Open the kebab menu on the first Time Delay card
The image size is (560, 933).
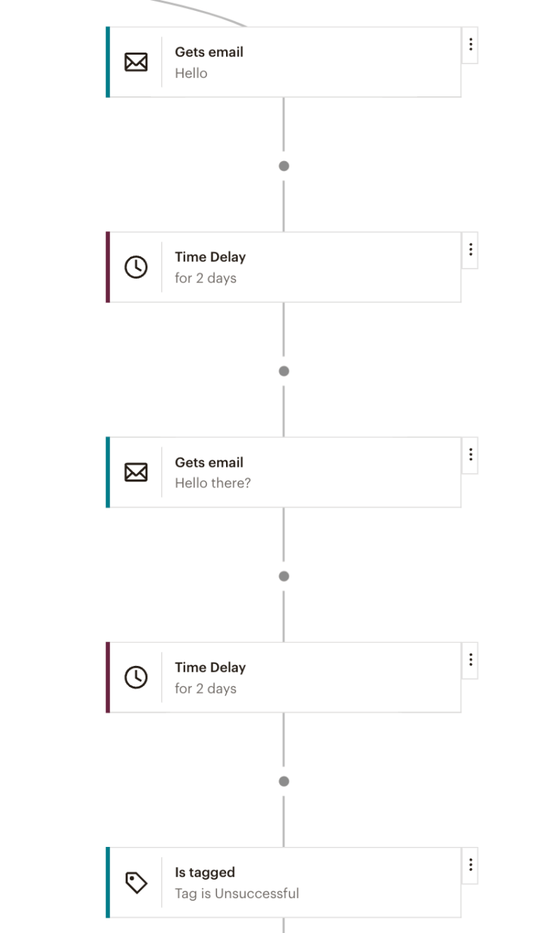click(470, 250)
